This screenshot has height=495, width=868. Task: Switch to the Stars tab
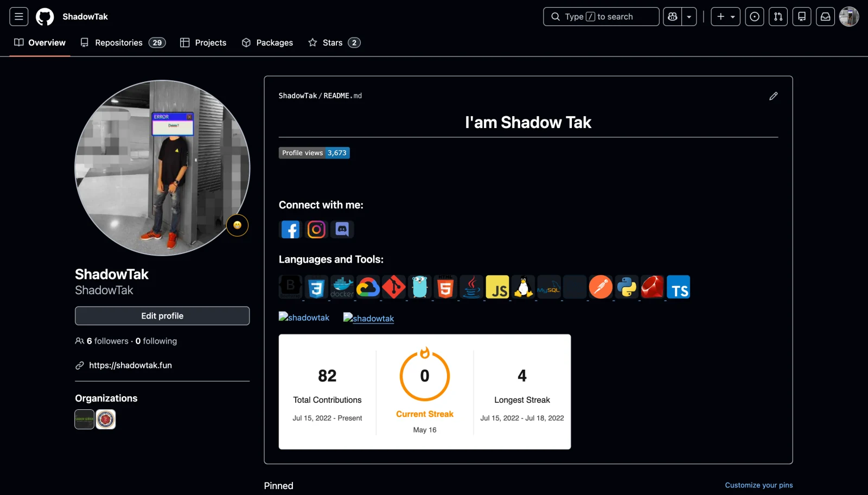click(x=334, y=43)
